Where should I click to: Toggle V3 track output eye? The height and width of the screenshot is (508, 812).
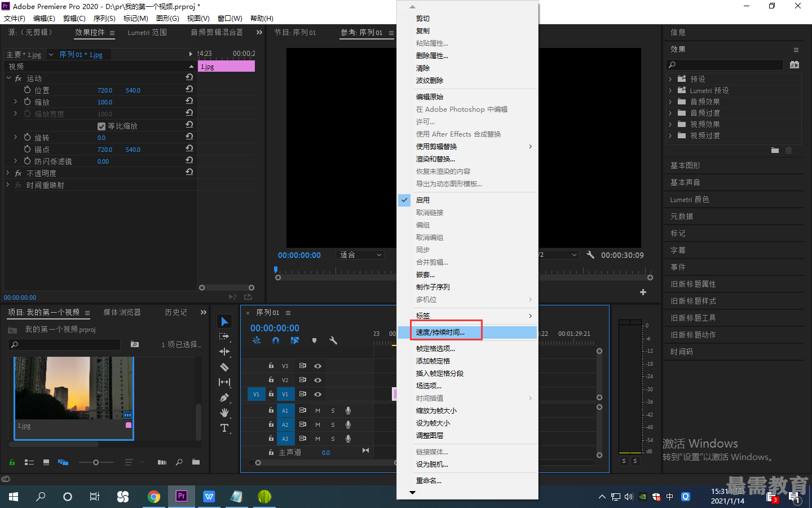click(317, 366)
